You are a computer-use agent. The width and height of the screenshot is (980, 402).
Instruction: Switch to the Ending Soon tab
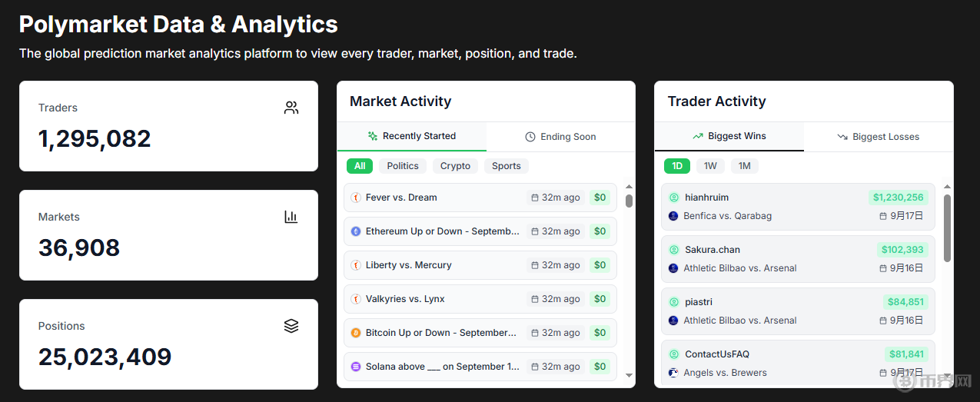(x=560, y=137)
